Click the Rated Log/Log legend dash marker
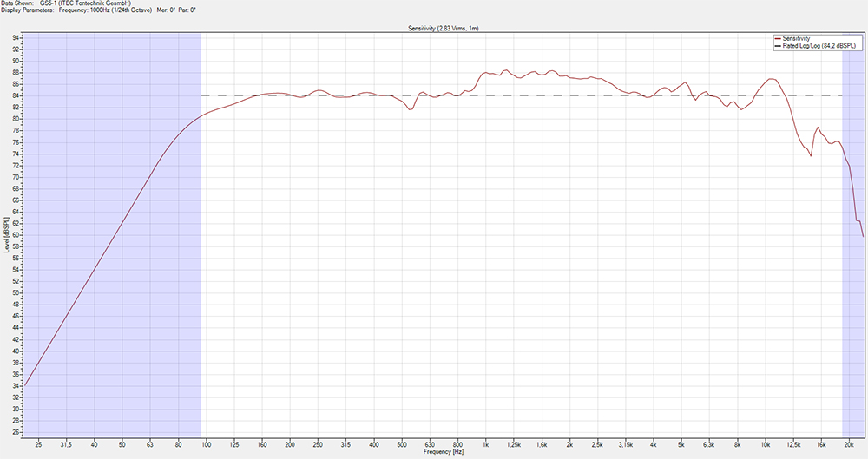 click(x=777, y=46)
